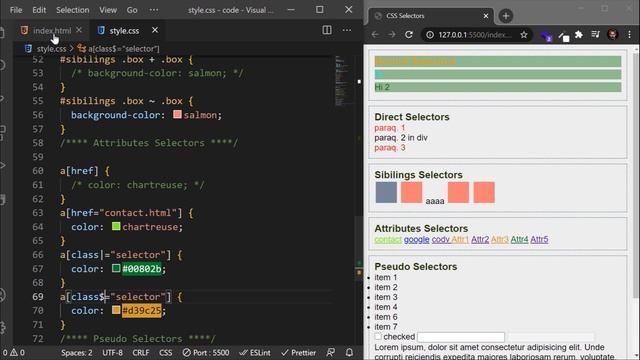Click the Attr5 link
The image size is (640, 360).
point(539,240)
